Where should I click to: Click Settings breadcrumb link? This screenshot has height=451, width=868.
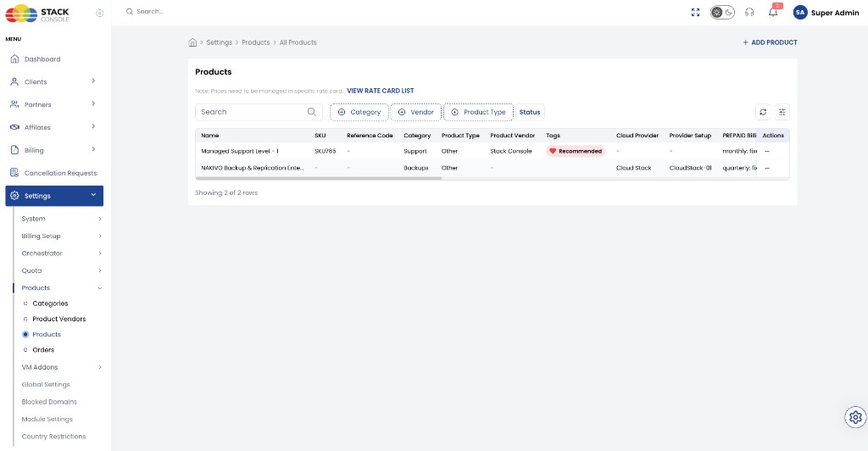pyautogui.click(x=220, y=42)
